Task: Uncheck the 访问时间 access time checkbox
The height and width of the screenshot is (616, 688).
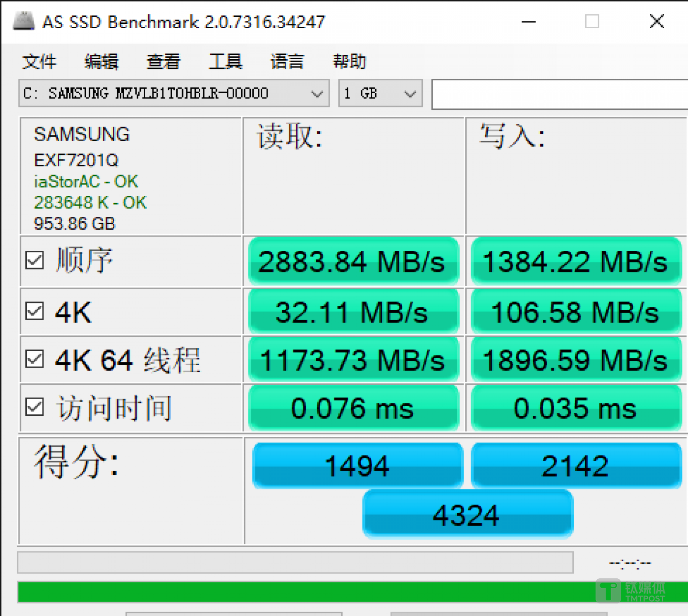Action: [x=34, y=407]
